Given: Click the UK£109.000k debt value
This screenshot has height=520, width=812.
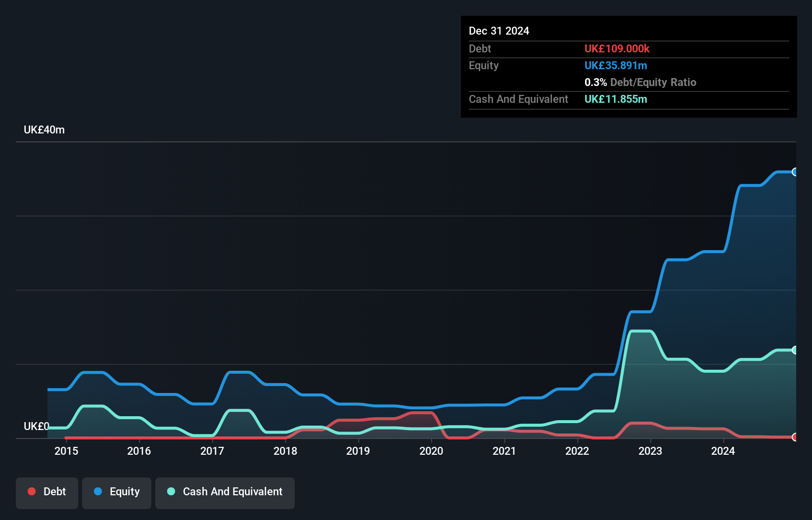Looking at the screenshot, I should pyautogui.click(x=617, y=48).
